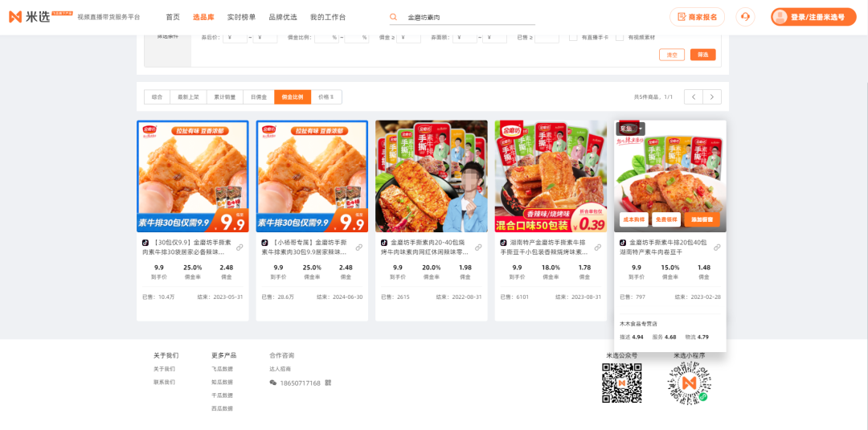Select 日佣金 sort tab

click(259, 96)
